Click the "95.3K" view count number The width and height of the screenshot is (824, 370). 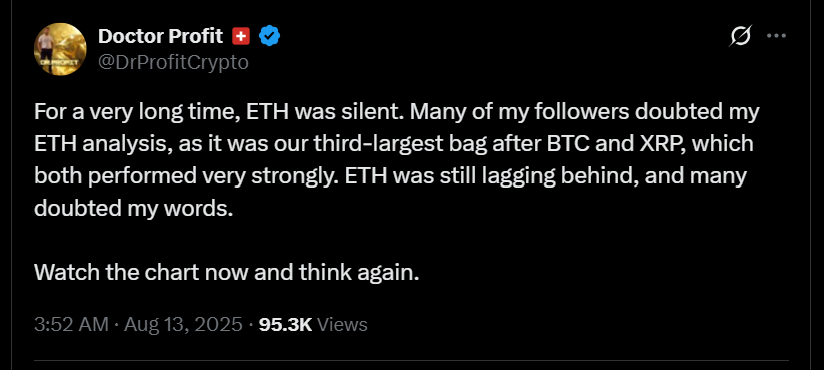pos(286,324)
